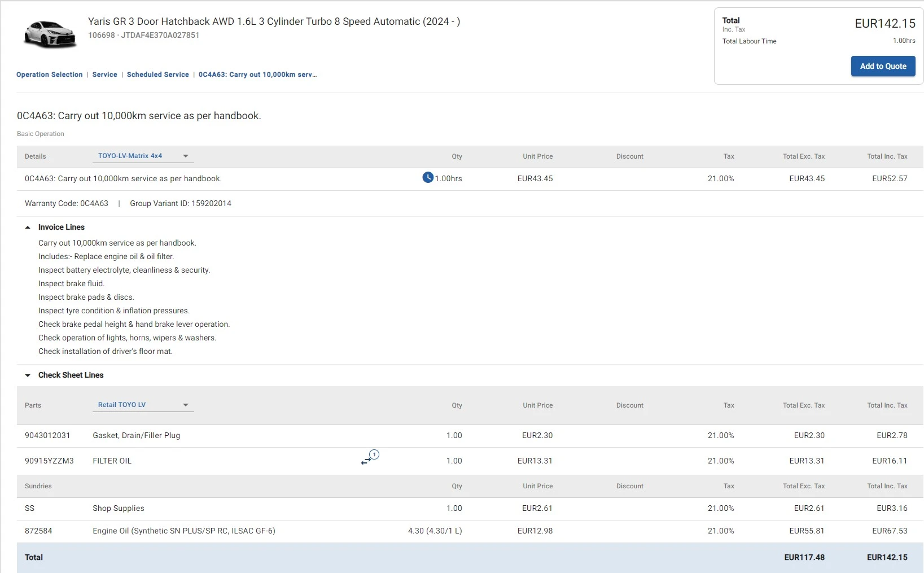Click the Yaris GR vehicle title
Image resolution: width=924 pixels, height=573 pixels.
tap(274, 21)
